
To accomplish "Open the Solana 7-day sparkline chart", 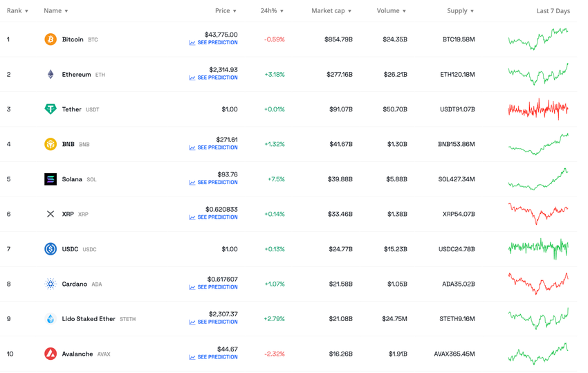I will [538, 179].
